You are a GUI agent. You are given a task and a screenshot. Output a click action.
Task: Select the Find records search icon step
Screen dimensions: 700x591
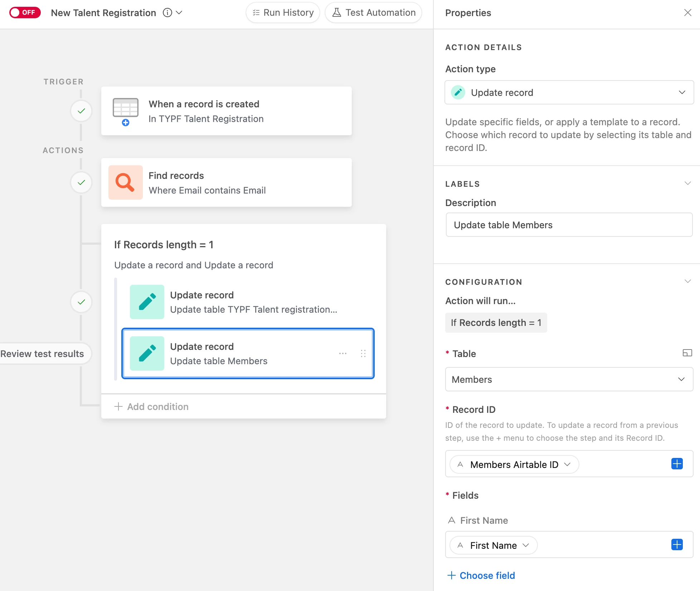click(x=125, y=182)
